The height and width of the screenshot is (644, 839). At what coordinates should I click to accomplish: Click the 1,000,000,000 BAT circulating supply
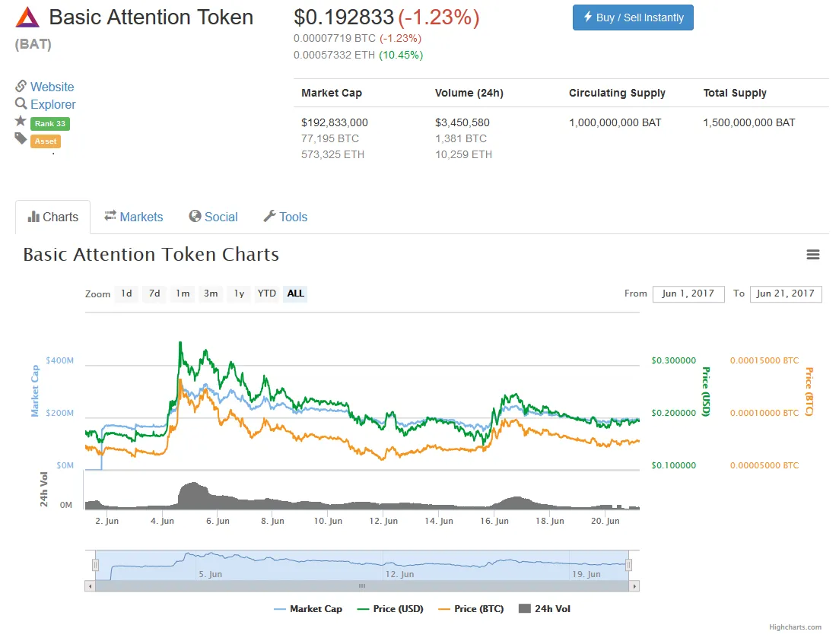click(x=615, y=122)
